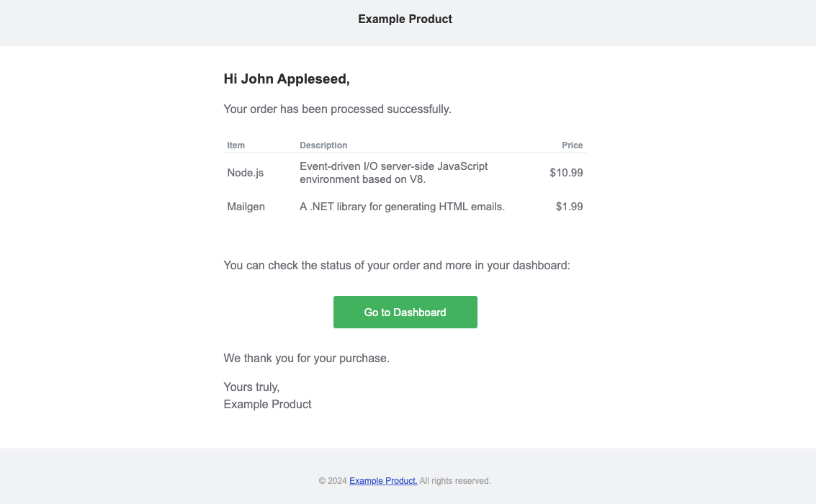
Task: Click the order processed successfully message
Action: coord(337,109)
